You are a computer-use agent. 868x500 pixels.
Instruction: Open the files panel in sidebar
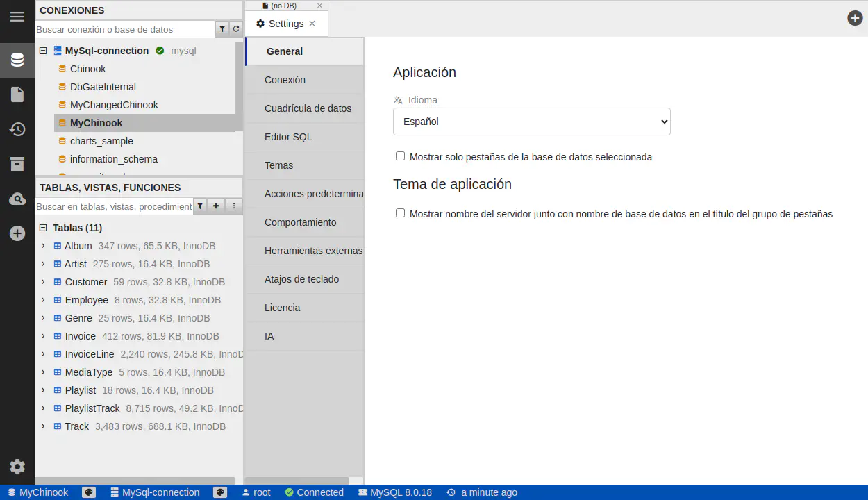coord(17,94)
